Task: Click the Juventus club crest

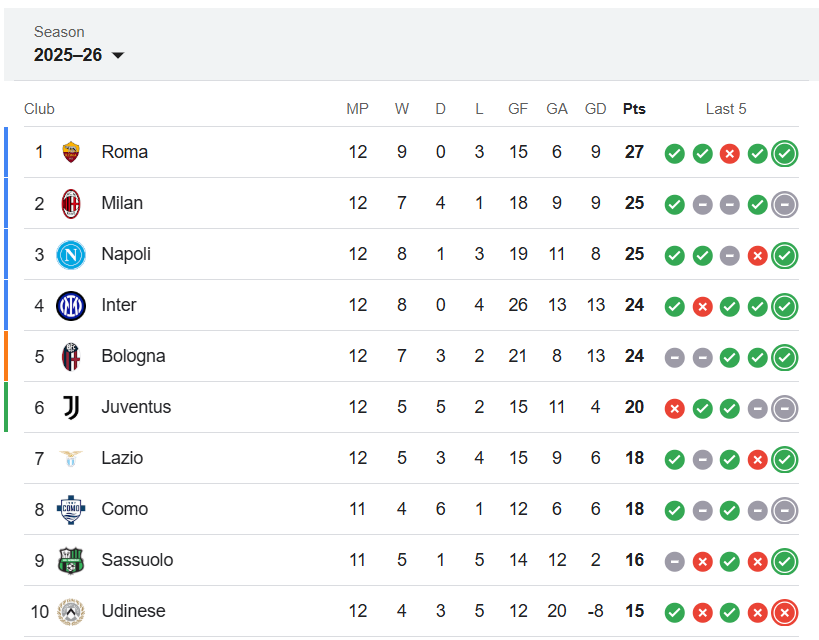Action: coord(71,407)
